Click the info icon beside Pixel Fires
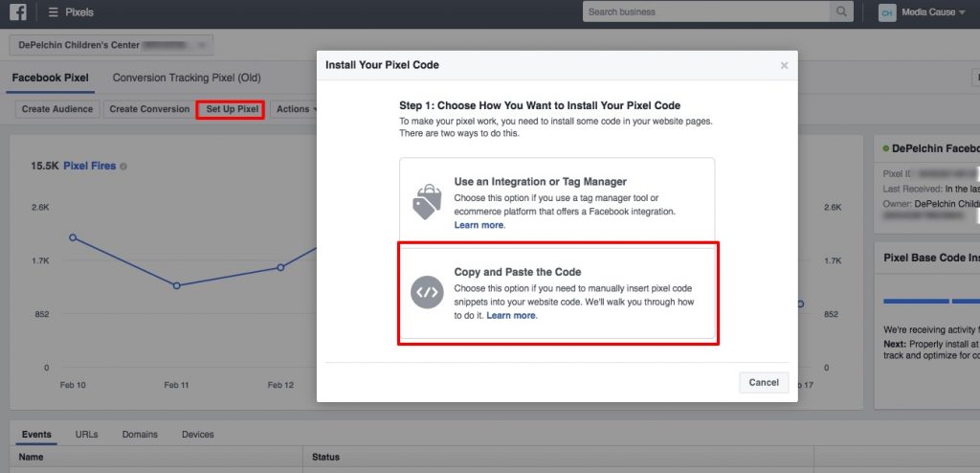The width and height of the screenshot is (980, 473). tap(123, 167)
